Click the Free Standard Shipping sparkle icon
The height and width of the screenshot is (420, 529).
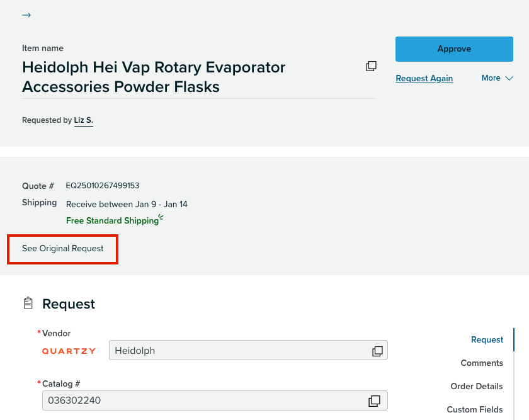click(161, 218)
